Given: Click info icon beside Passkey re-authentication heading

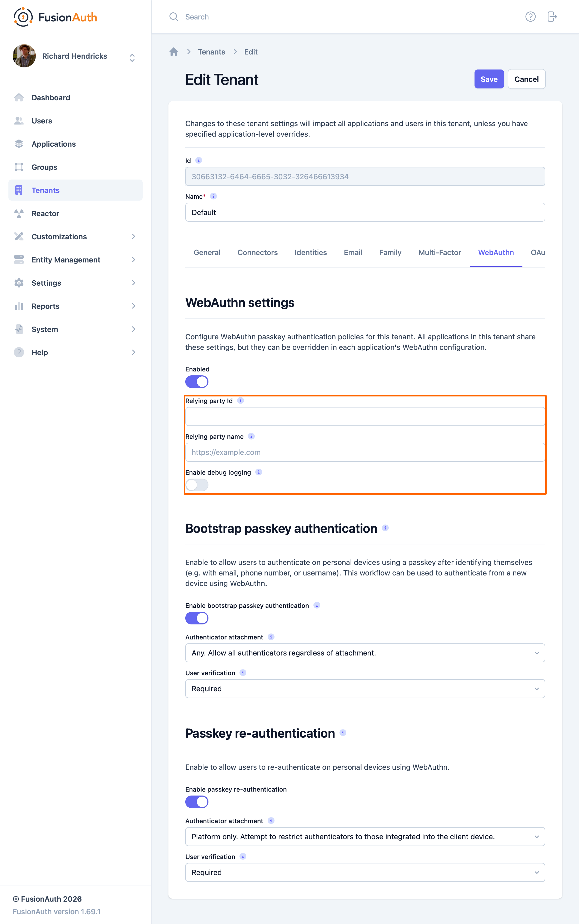Looking at the screenshot, I should tap(343, 733).
